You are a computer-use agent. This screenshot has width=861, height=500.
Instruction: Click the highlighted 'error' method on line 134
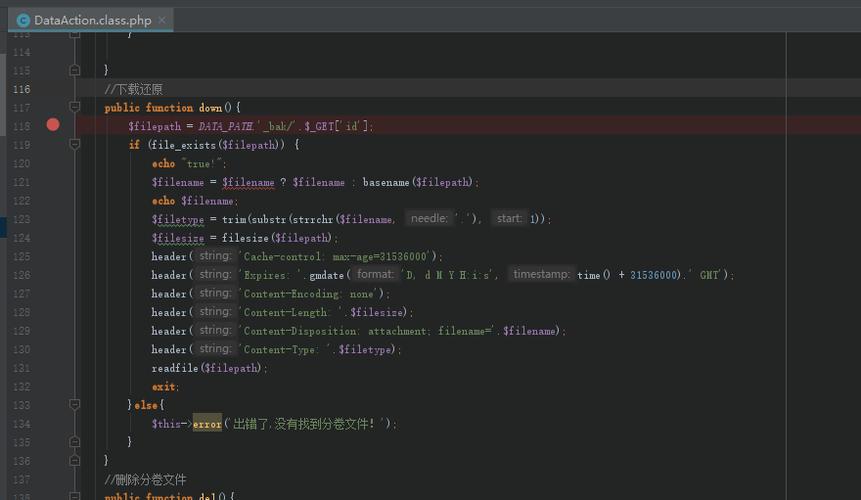coord(207,424)
